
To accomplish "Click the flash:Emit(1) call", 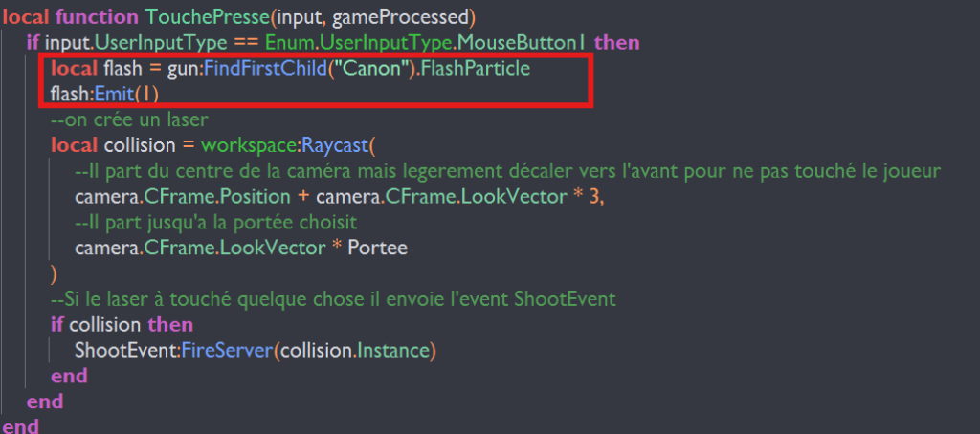I will (105, 94).
